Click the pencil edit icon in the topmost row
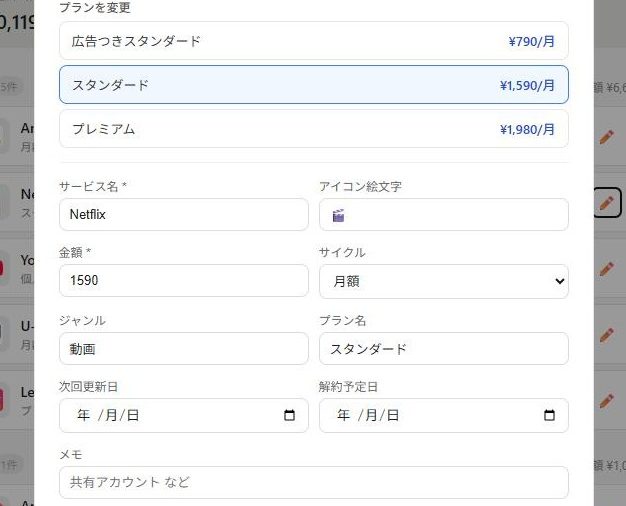Screen dimensions: 626x506 pos(607,137)
